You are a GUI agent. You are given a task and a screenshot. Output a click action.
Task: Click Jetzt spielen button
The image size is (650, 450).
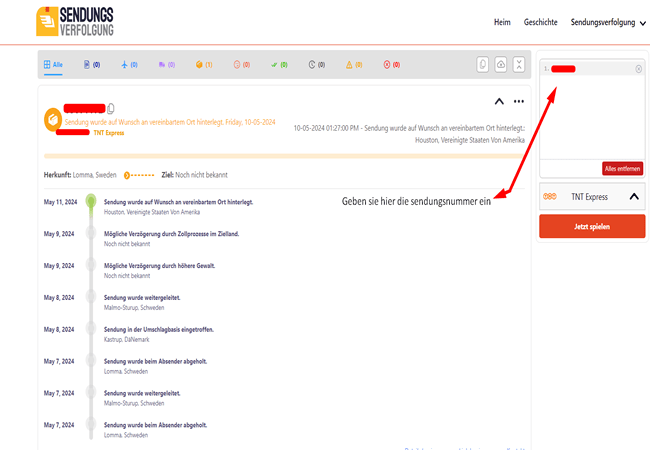(592, 226)
